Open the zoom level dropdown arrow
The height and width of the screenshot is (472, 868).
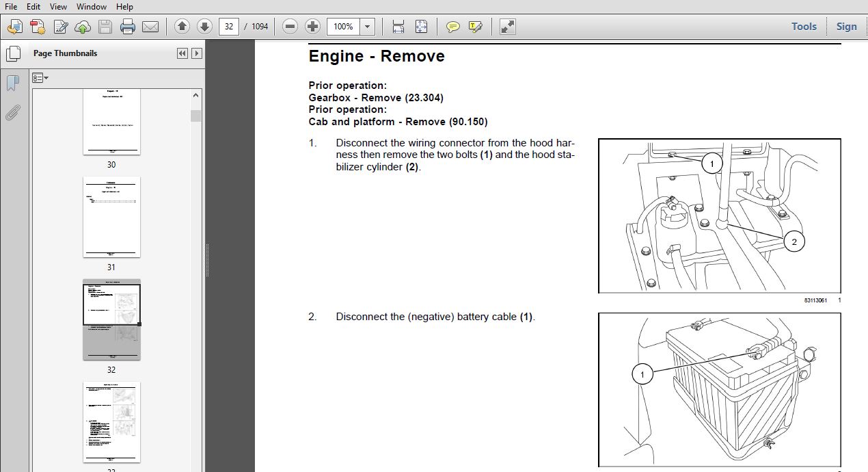tap(368, 27)
